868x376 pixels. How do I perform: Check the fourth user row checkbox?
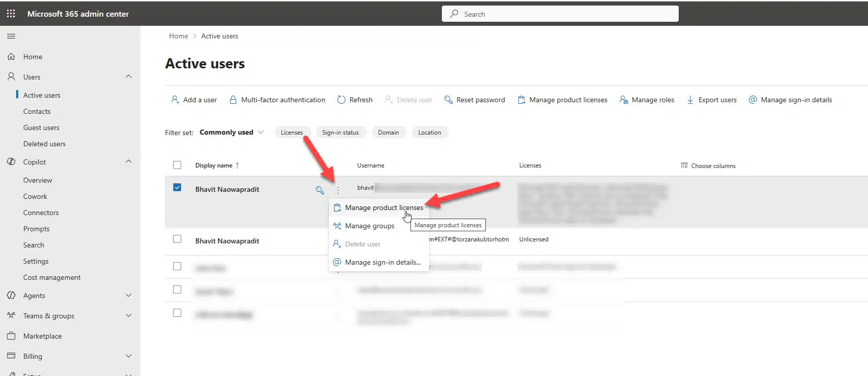click(177, 289)
